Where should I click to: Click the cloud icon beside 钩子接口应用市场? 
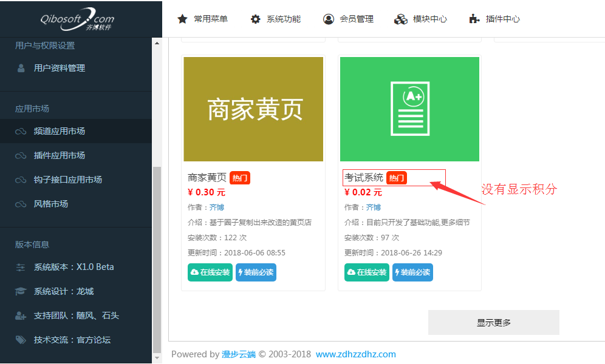(x=21, y=180)
